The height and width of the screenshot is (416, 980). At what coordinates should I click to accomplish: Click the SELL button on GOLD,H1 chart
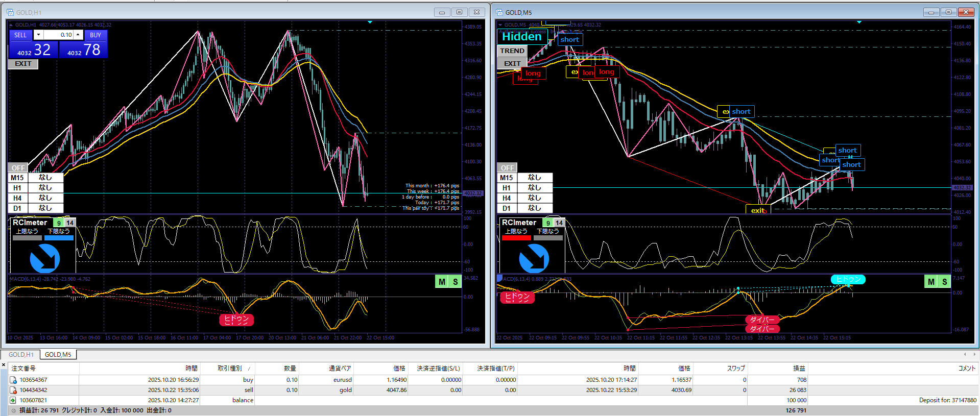[20, 35]
